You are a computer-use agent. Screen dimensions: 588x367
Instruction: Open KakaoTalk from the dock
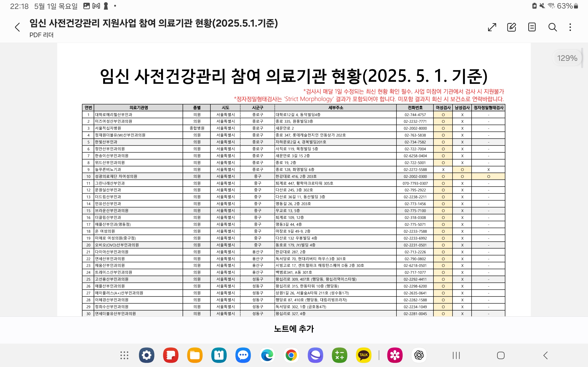[364, 355]
